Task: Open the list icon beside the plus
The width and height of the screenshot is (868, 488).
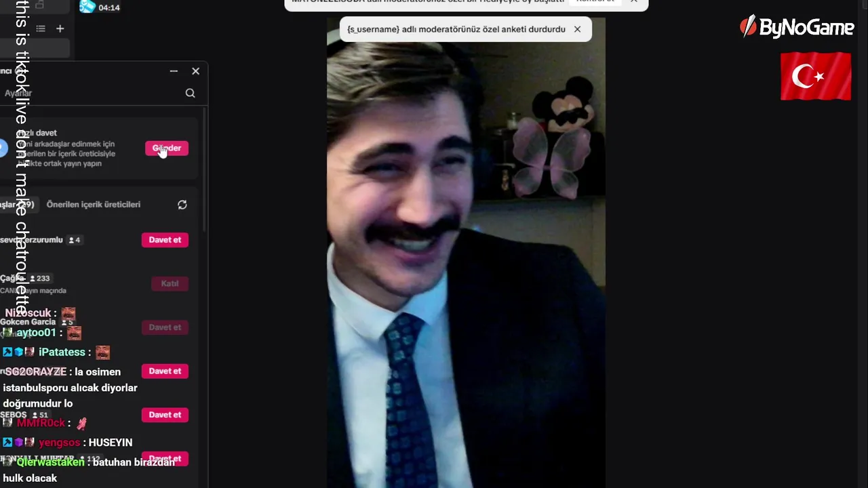Action: [x=41, y=28]
